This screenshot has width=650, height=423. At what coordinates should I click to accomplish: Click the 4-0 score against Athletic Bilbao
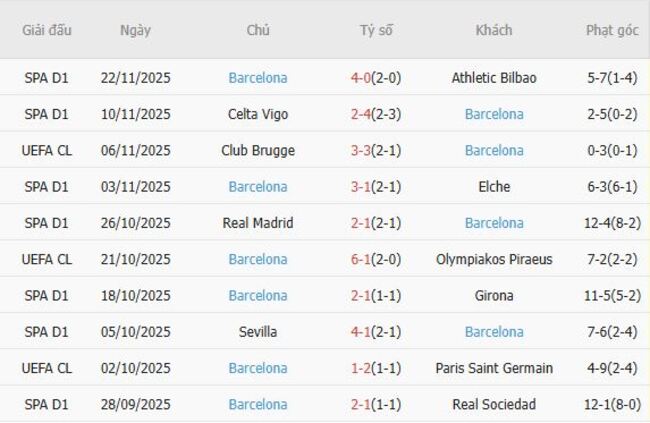pyautogui.click(x=363, y=78)
